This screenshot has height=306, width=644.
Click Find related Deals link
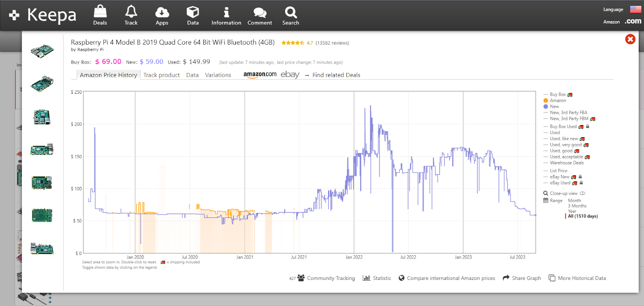336,75
